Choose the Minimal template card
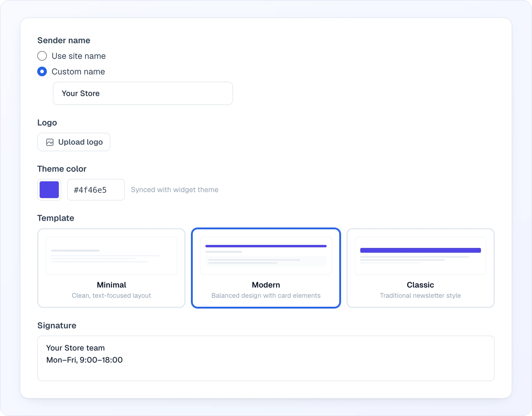This screenshot has height=416, width=532. coord(111,268)
